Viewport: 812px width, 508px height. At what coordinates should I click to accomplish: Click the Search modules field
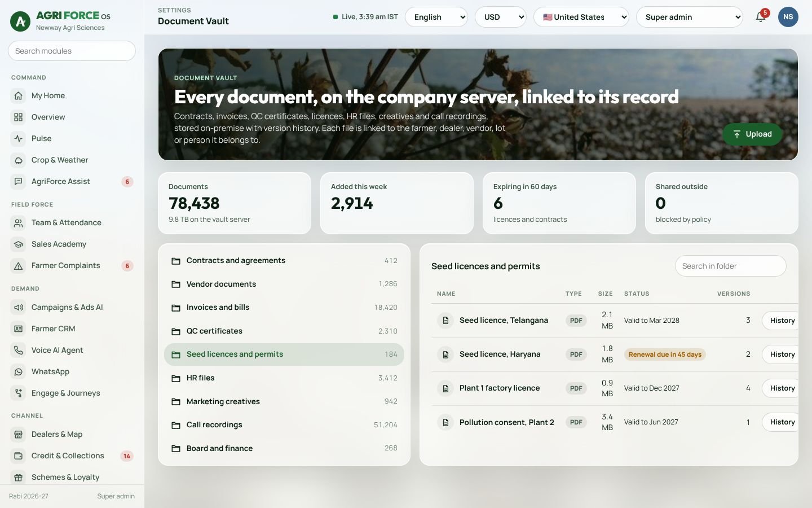[72, 51]
